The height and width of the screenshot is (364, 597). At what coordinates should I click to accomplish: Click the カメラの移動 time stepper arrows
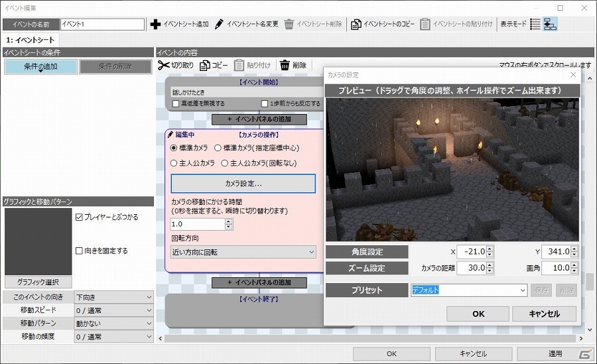coord(228,224)
